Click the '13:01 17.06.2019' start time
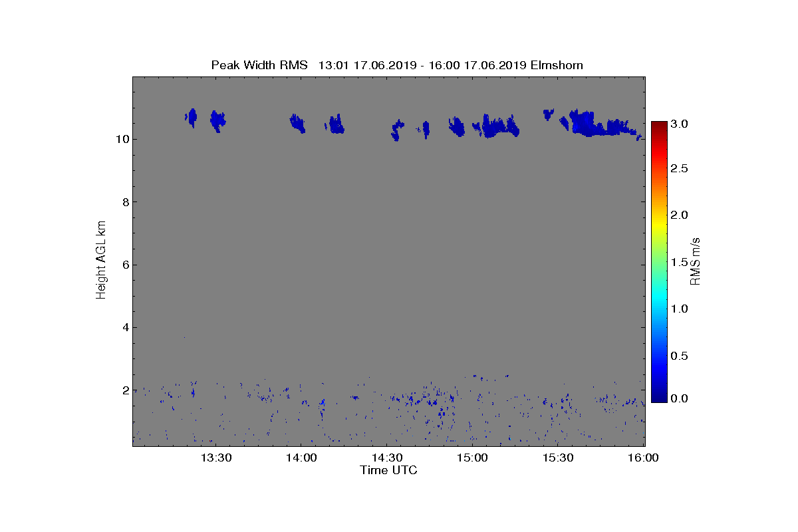This screenshot has width=798, height=532. pyautogui.click(x=368, y=65)
